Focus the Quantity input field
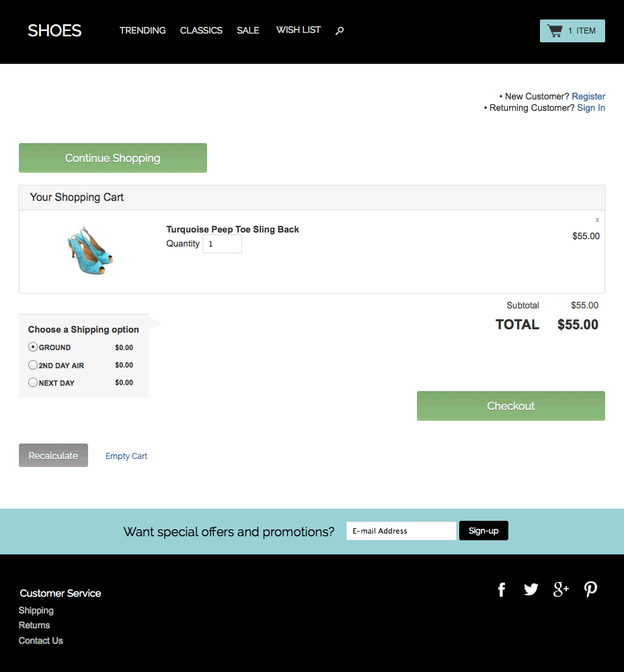The image size is (624, 672). [222, 244]
